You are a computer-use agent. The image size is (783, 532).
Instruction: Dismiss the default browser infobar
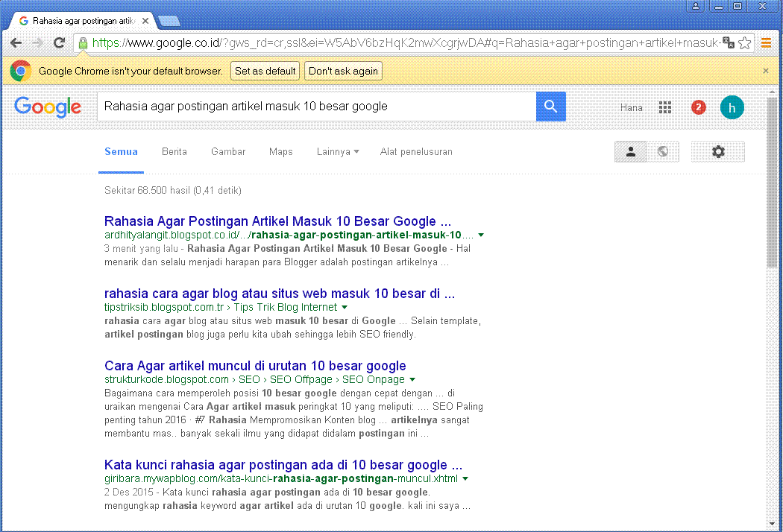[766, 71]
